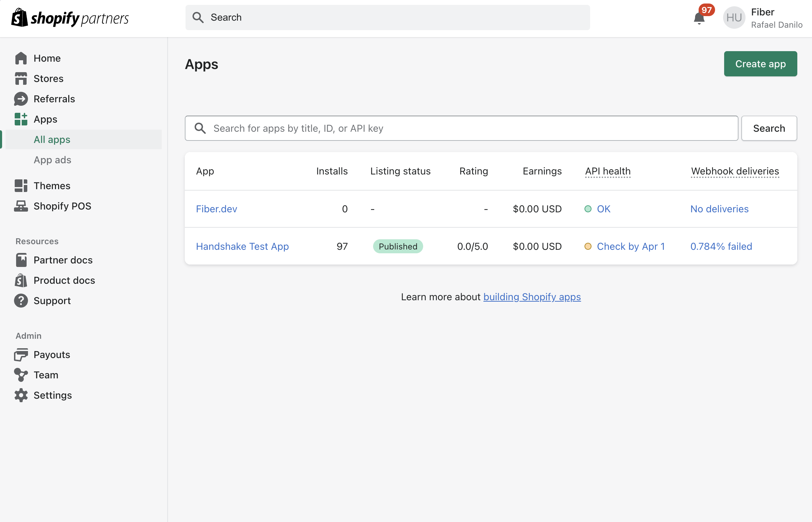
Task: Click the App column header
Action: 205,171
